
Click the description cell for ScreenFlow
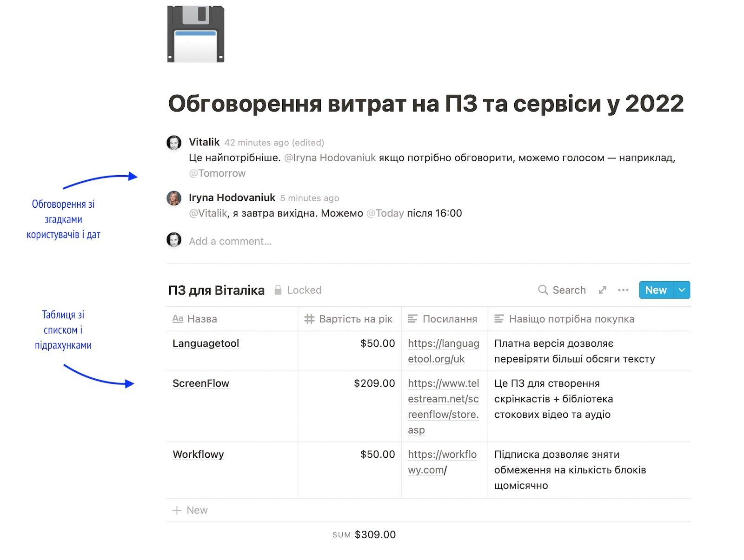pyautogui.click(x=589, y=407)
